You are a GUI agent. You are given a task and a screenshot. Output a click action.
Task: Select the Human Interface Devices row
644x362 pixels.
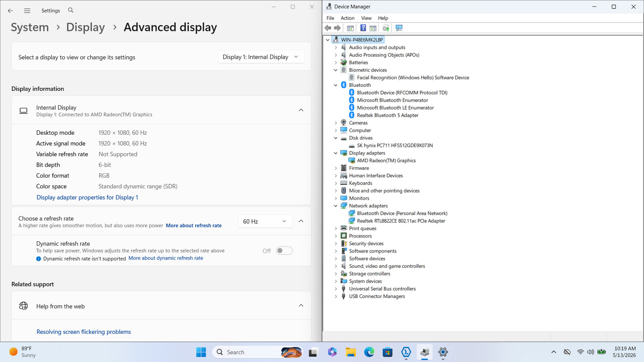coord(376,176)
